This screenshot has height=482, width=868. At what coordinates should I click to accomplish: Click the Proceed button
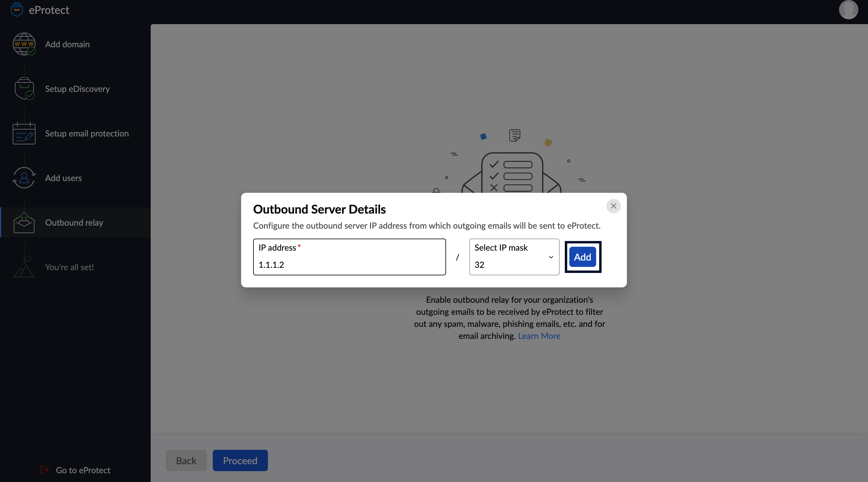tap(240, 460)
